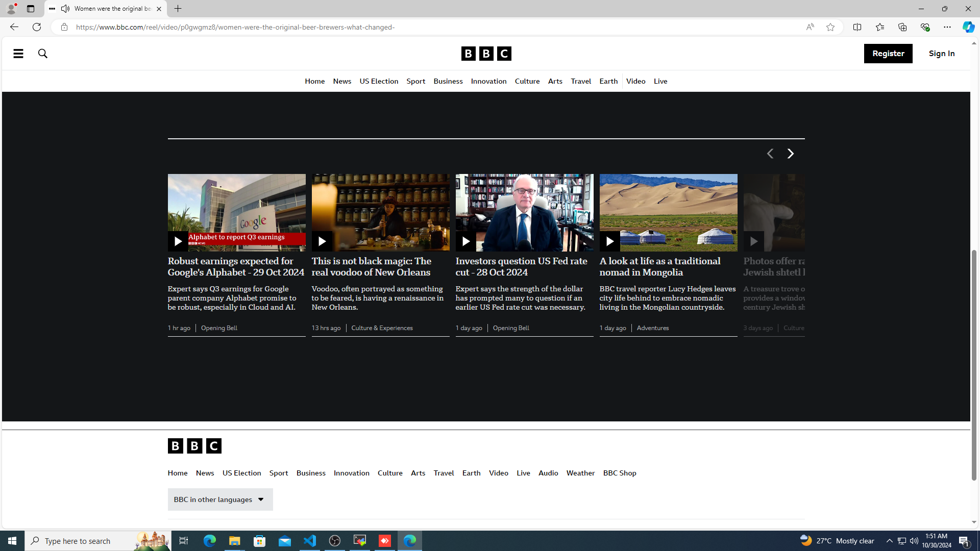980x551 pixels.
Task: Open Business in top navigation
Action: [x=448, y=82]
